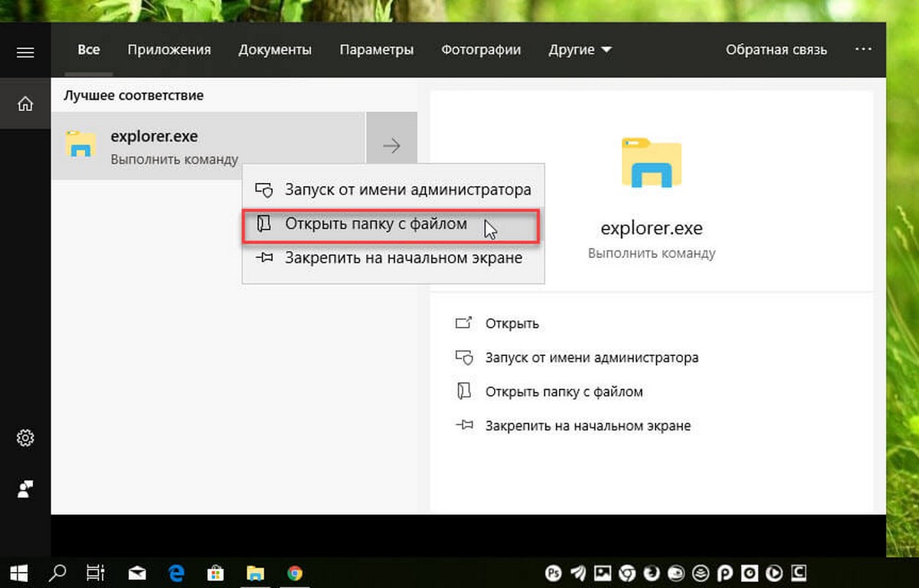Viewport: 919px width, 588px height.
Task: Click the Home icon in the search sidebar
Action: point(25,103)
